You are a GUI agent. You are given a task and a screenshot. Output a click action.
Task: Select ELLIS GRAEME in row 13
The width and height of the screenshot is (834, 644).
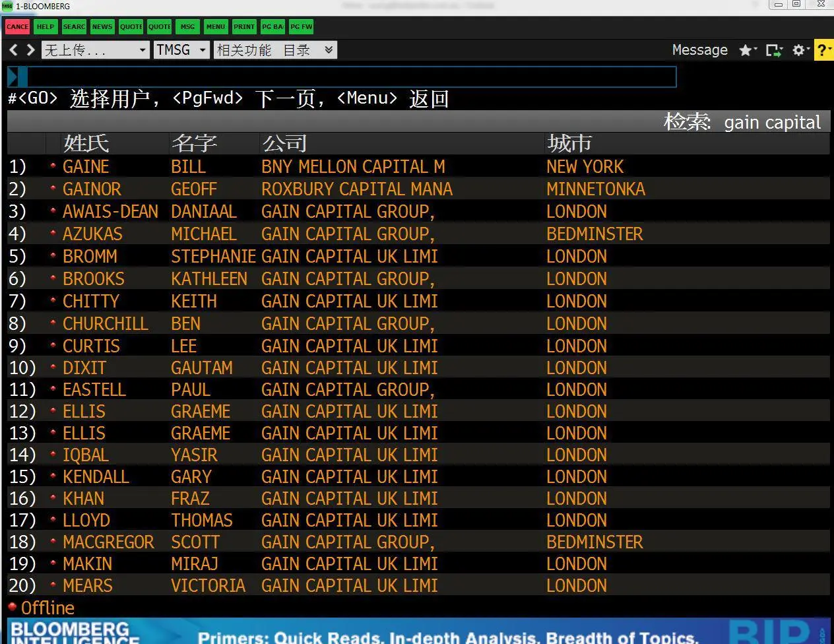click(418, 433)
